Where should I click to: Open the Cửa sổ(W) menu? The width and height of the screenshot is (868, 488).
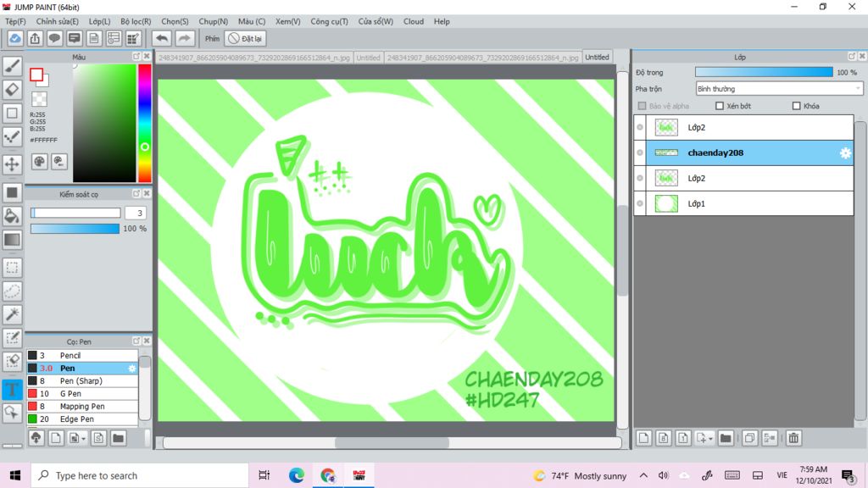click(x=376, y=21)
